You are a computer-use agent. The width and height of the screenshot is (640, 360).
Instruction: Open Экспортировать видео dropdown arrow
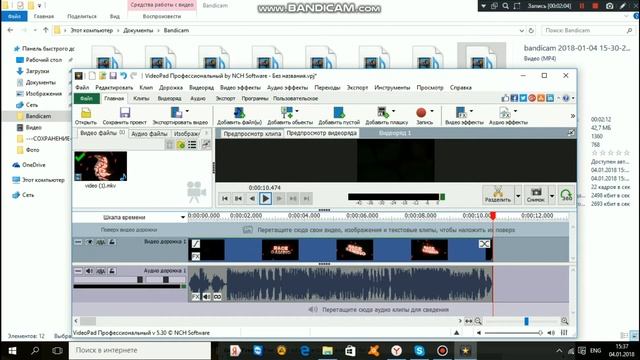pos(187,111)
